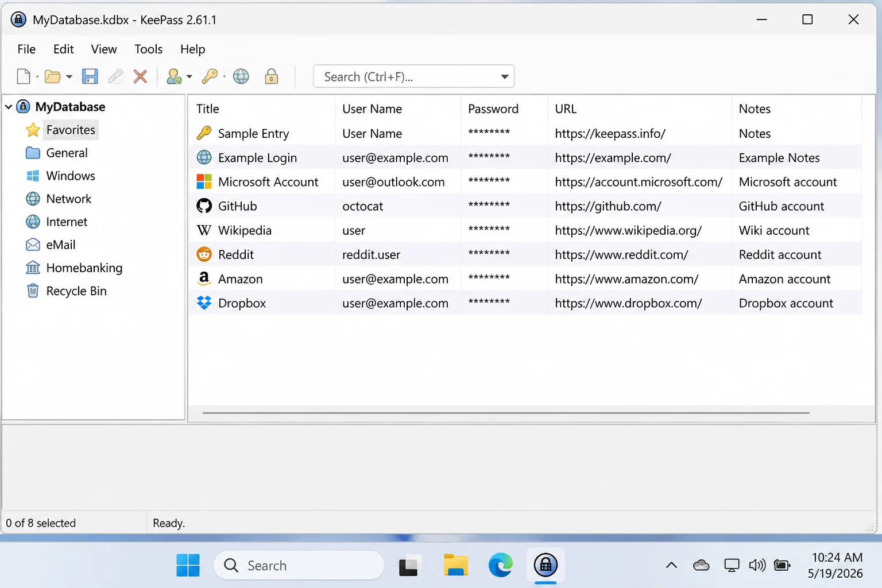The height and width of the screenshot is (588, 882).
Task: Click the GitHub octocat icon
Action: pos(204,206)
